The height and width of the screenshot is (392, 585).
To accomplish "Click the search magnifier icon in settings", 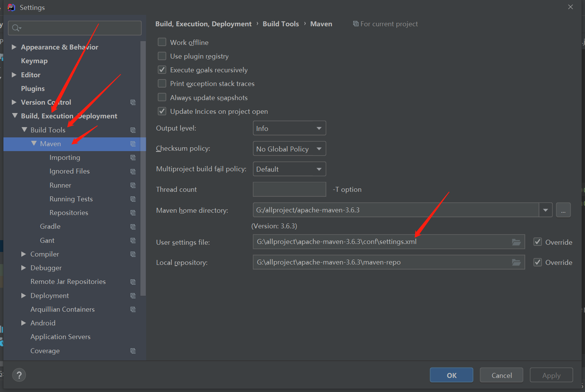I will [16, 28].
